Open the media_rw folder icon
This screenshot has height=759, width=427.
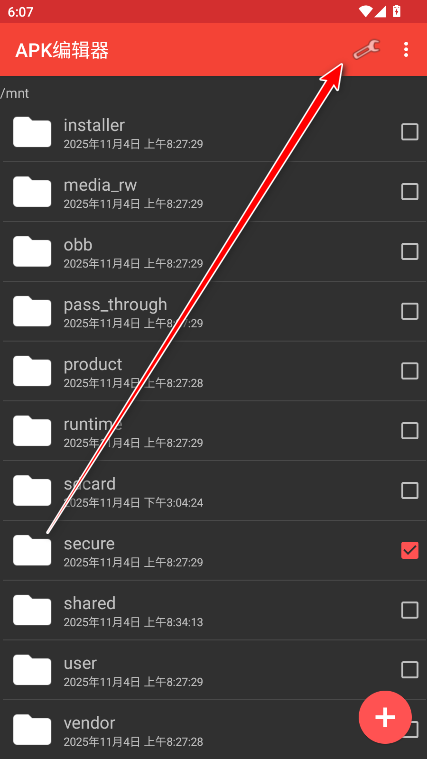(32, 191)
